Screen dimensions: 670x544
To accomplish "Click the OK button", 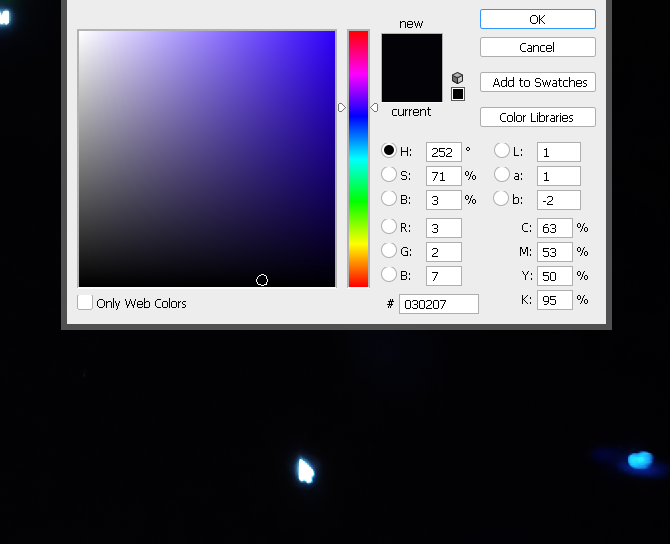I will 538,19.
